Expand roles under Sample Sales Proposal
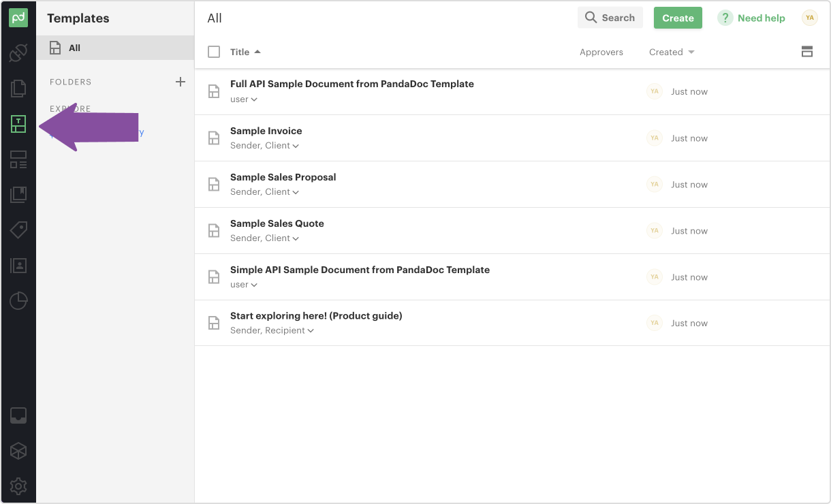The image size is (831, 504). 265,192
